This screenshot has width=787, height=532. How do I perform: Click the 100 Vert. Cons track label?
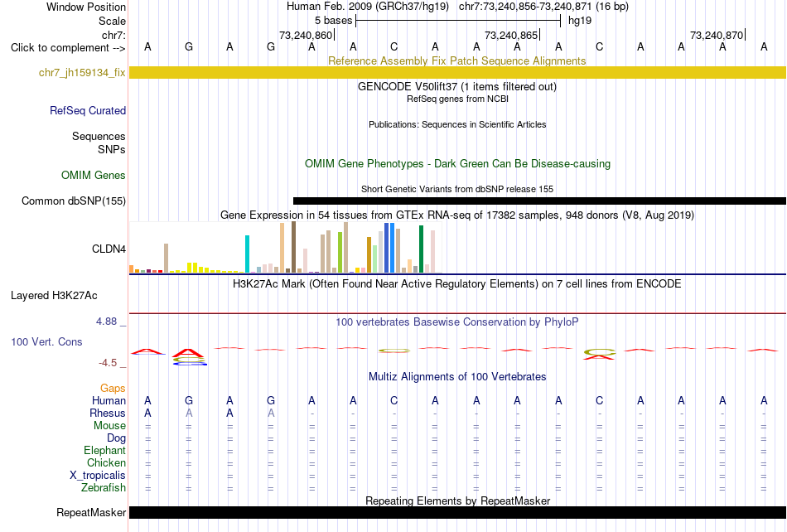46,341
